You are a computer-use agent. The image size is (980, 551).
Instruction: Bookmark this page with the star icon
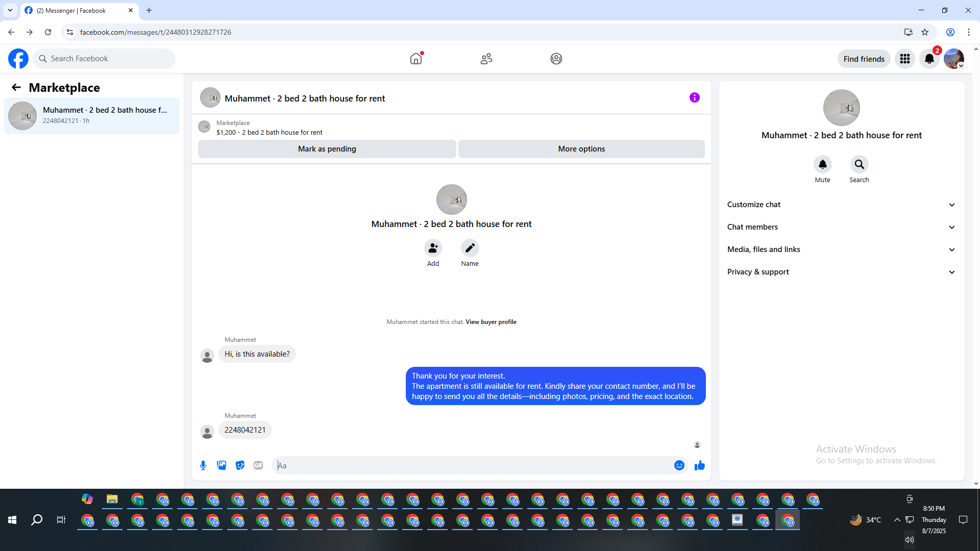pos(925,32)
